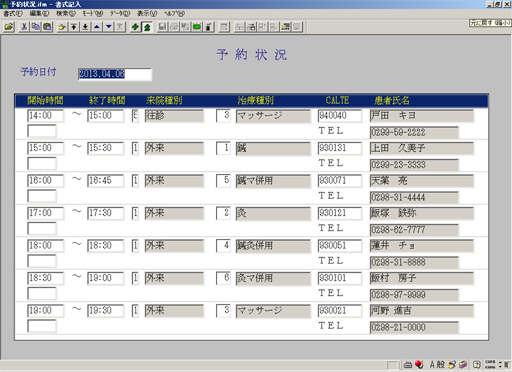Click the green screen toolbar icon
The width and height of the screenshot is (512, 372).
pos(197,27)
